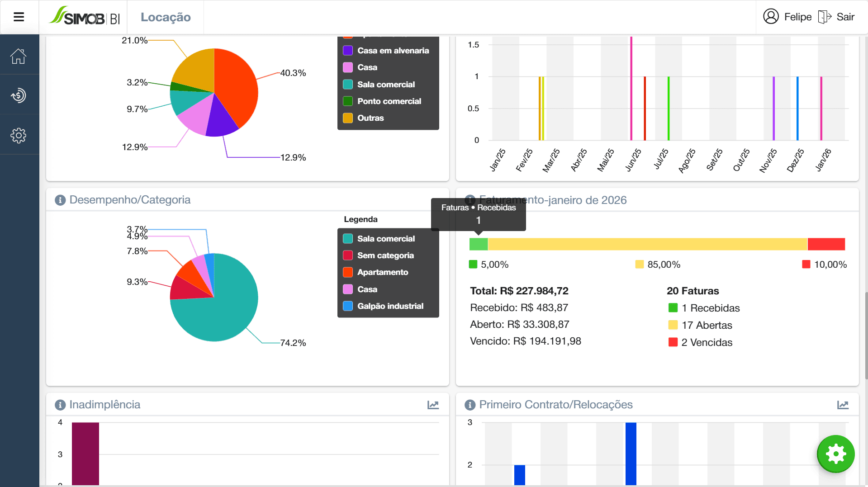Click the green swatch next to 1 Recebidas
The image size is (868, 487).
672,308
